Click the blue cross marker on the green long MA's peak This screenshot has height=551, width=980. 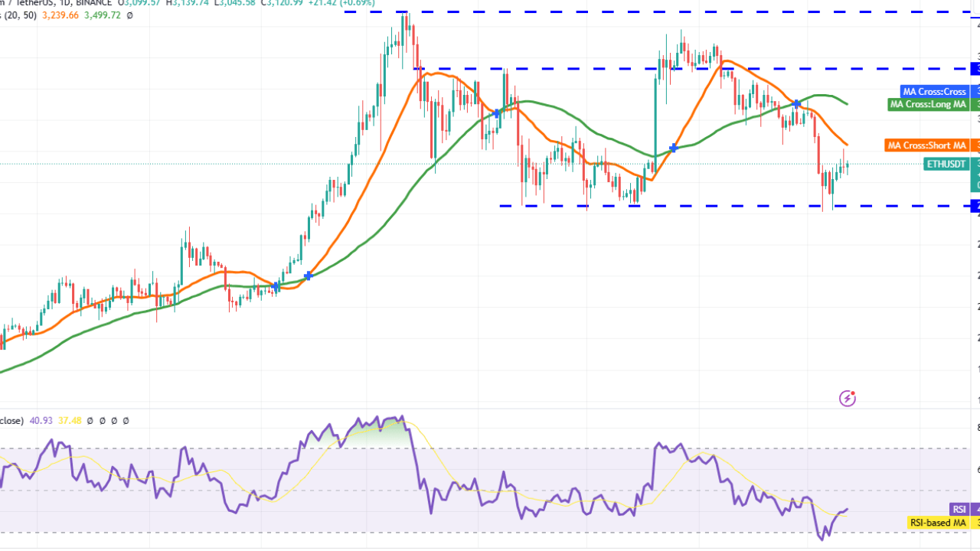(x=797, y=103)
